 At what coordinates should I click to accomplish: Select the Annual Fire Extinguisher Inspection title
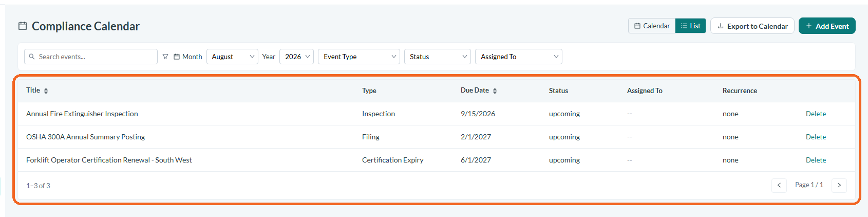tap(82, 114)
